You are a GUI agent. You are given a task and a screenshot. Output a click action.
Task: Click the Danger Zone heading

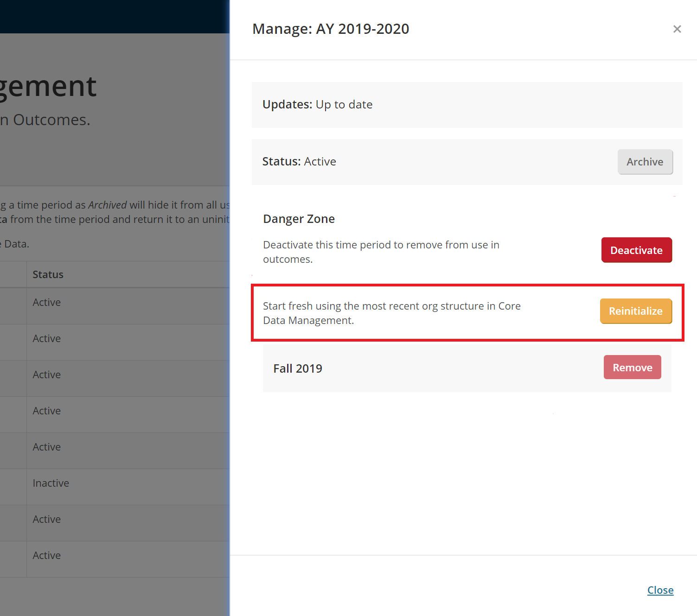tap(299, 219)
